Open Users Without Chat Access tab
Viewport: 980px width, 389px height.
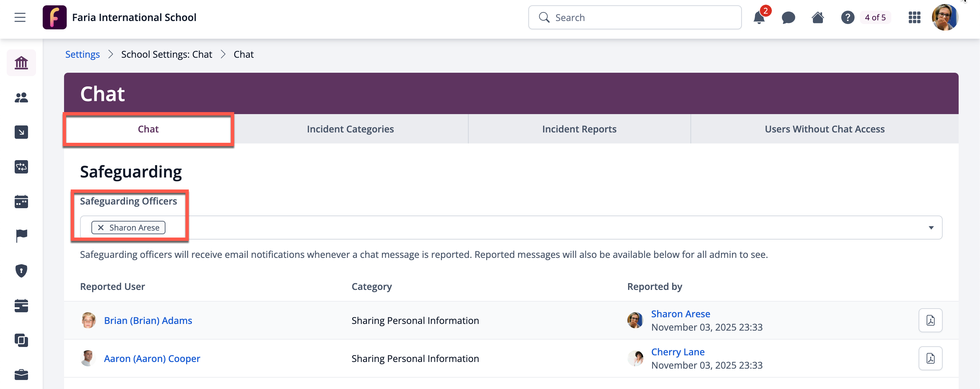tap(825, 129)
